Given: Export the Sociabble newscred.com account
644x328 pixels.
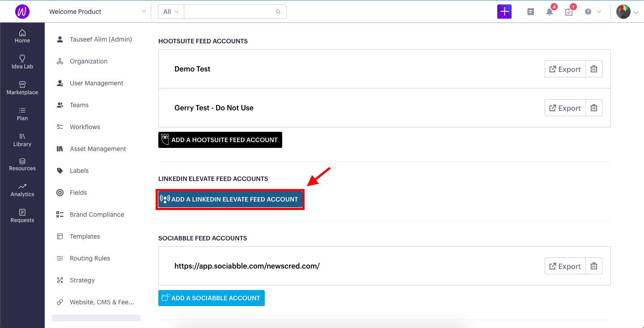Looking at the screenshot, I should point(565,266).
